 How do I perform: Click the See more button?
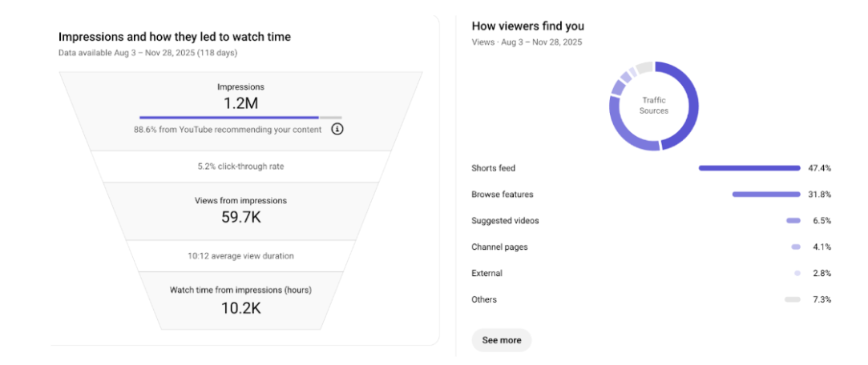coord(501,340)
